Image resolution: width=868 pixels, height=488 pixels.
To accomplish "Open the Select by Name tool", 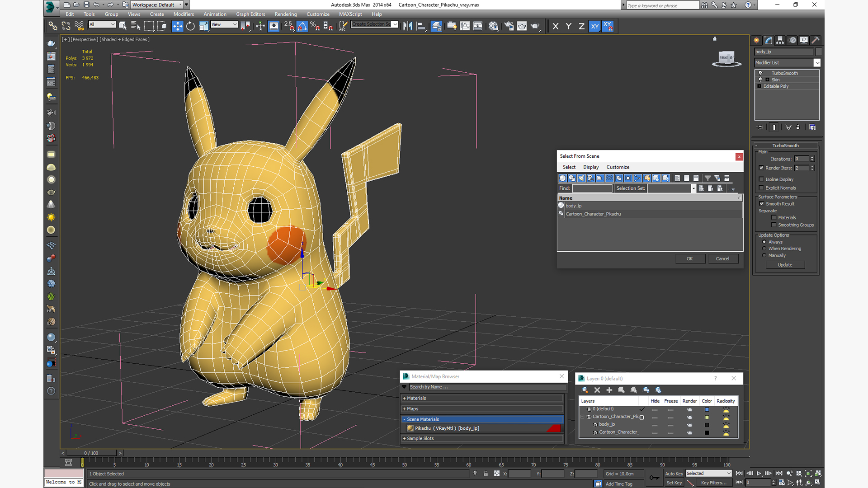I will [x=135, y=26].
